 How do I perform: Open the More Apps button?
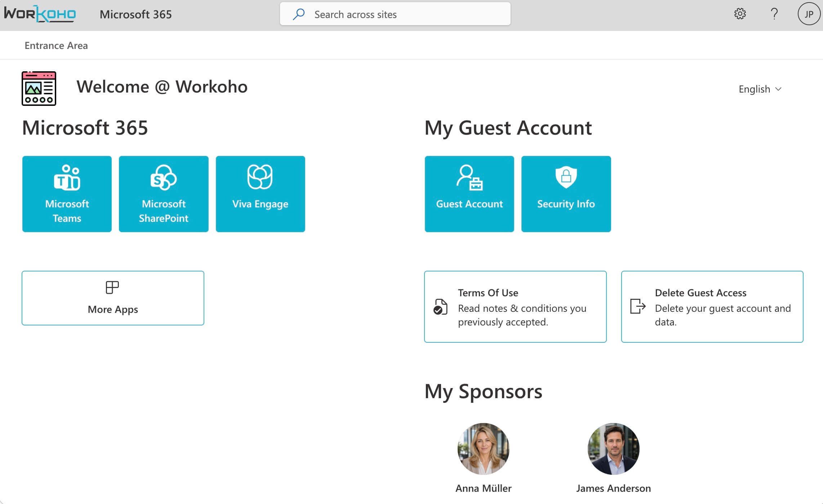coord(113,298)
